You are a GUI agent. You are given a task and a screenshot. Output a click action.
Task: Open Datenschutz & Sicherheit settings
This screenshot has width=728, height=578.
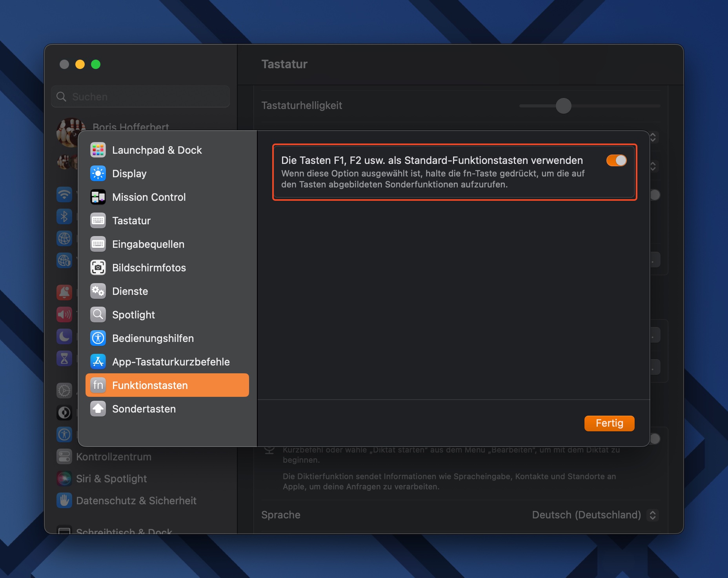coord(136,501)
